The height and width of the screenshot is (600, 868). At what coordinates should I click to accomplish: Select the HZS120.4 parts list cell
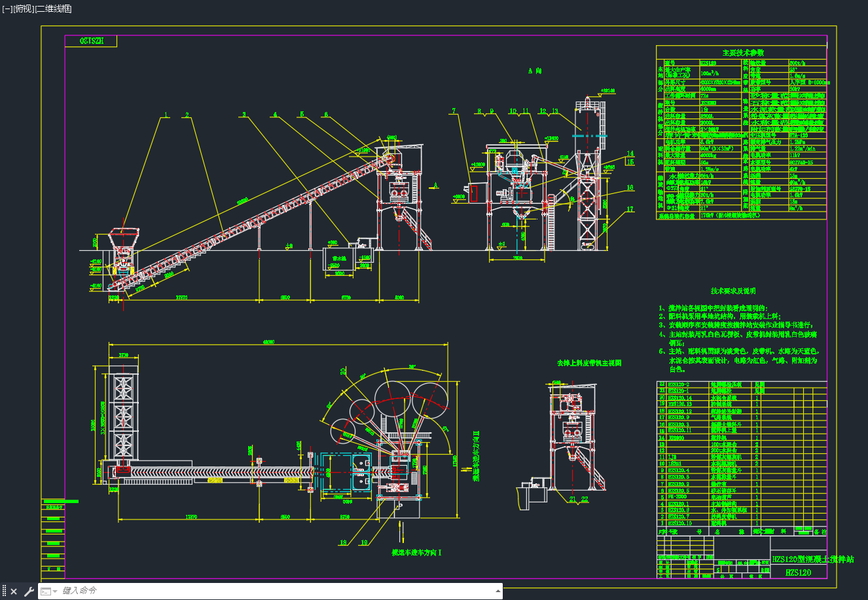(x=679, y=470)
